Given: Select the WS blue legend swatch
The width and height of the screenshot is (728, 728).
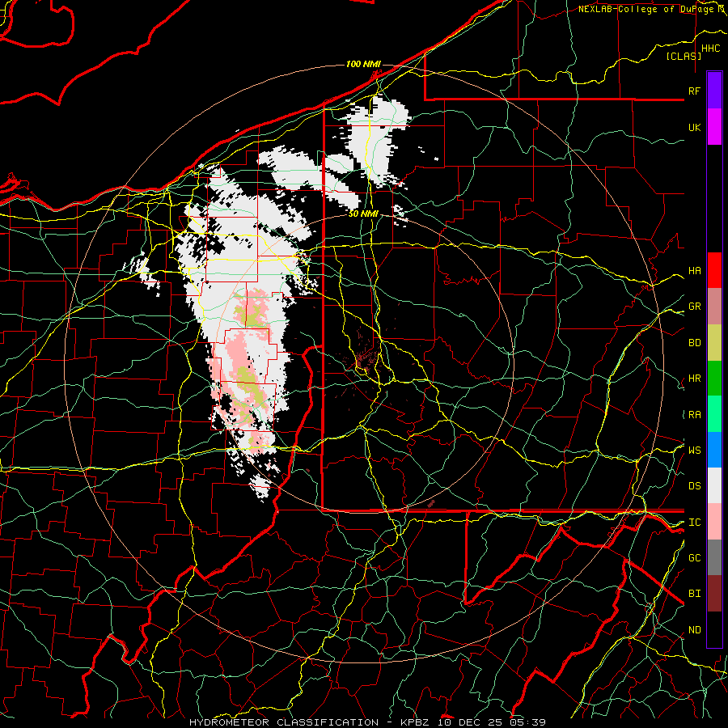Looking at the screenshot, I should click(714, 450).
